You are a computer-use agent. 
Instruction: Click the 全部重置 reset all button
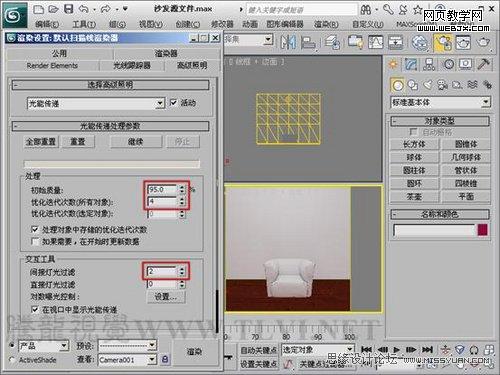point(41,142)
